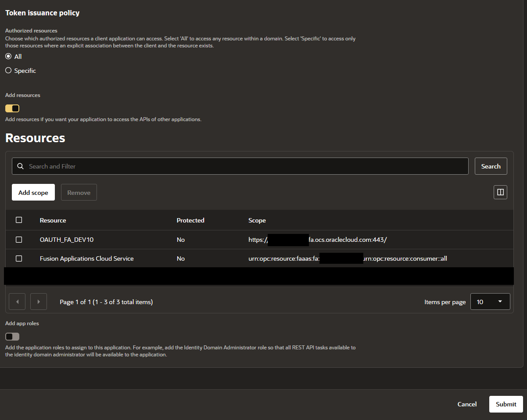Turn off the Add resources toggle
Viewport: 527px width, 420px height.
coord(12,108)
